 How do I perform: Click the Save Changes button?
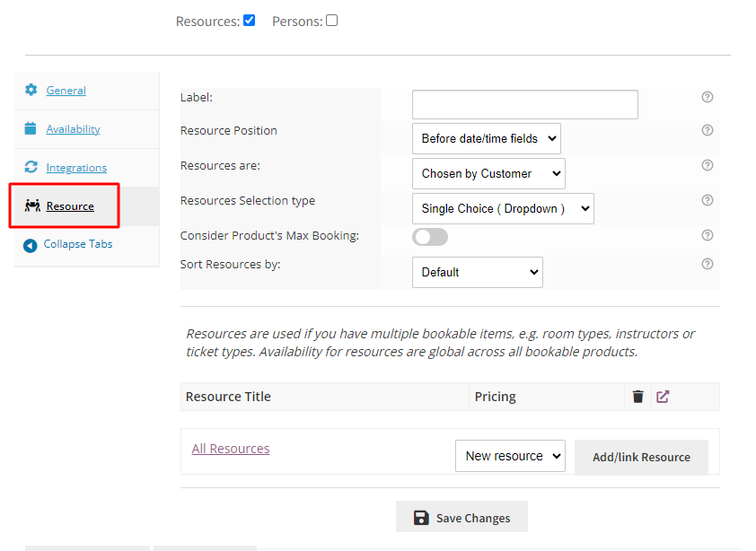462,517
